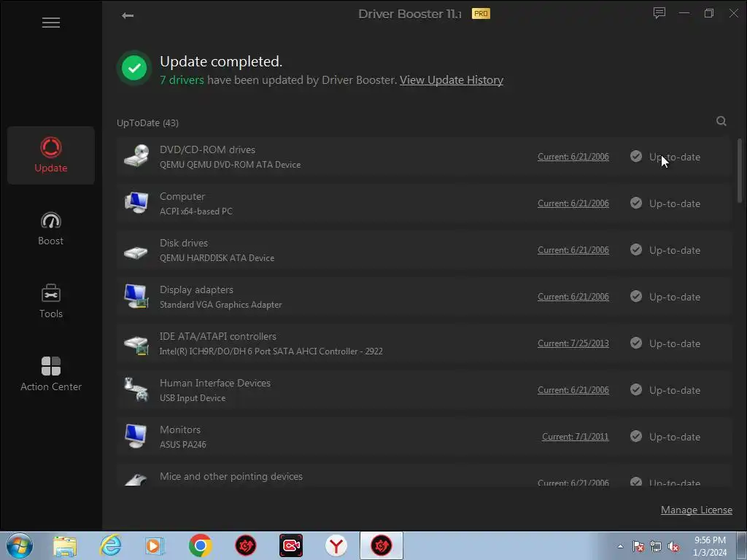747x560 pixels.
Task: Open the Tools sidebar tab
Action: pos(51,301)
